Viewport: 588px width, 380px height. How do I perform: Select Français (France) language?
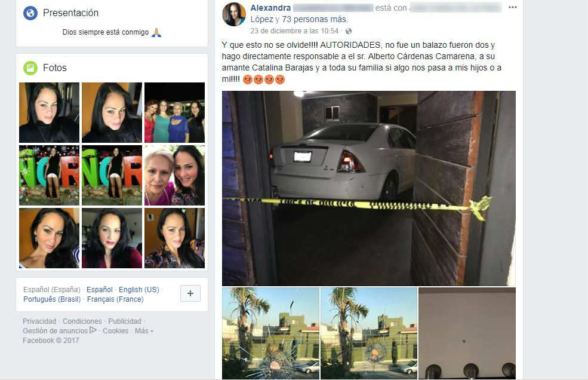coord(115,299)
